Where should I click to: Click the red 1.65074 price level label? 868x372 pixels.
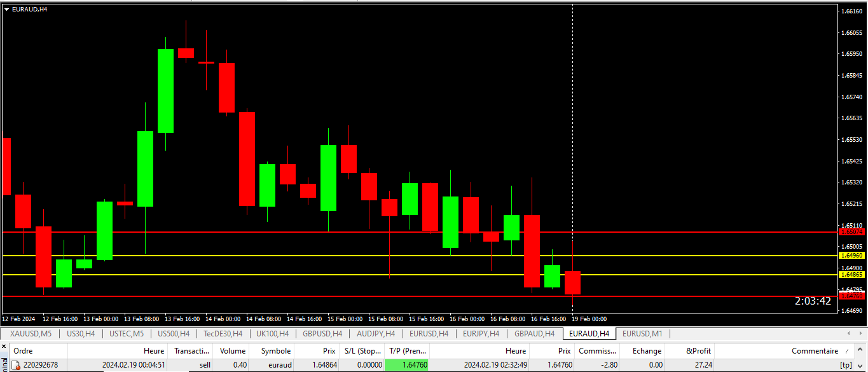[x=851, y=232]
